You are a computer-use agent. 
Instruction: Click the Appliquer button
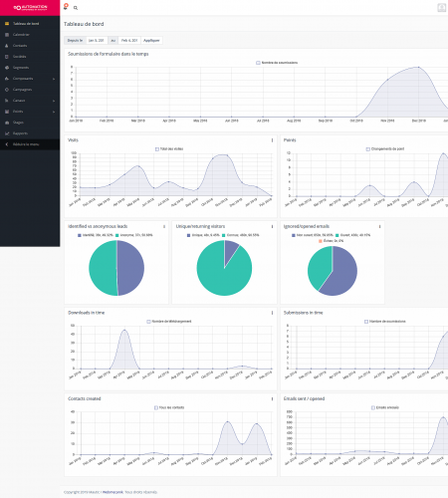click(151, 41)
